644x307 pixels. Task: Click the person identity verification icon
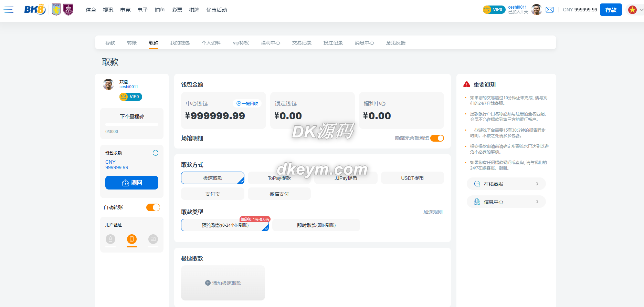tap(110, 239)
